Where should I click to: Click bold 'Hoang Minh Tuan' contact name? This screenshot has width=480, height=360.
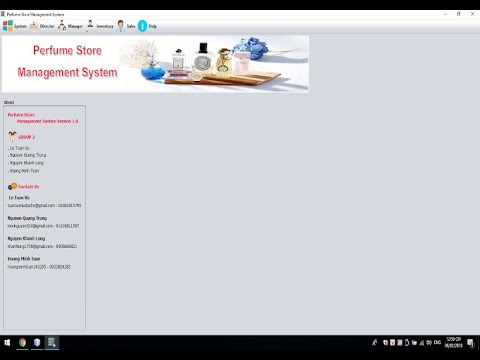coord(24,259)
